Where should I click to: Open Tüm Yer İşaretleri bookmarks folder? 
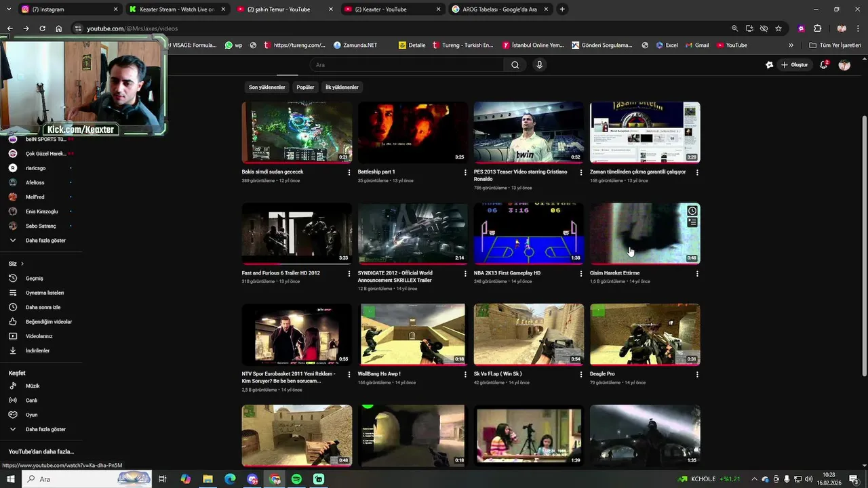click(x=835, y=45)
